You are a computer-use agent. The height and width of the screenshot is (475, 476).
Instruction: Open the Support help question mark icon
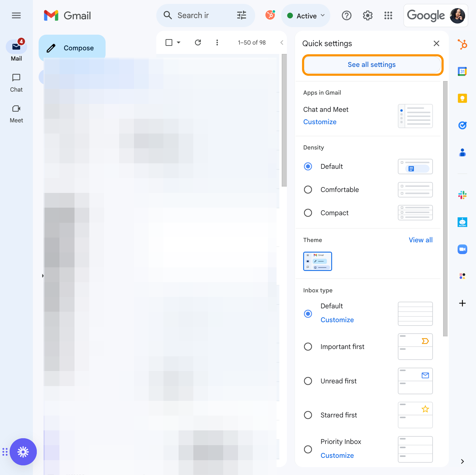pos(347,15)
